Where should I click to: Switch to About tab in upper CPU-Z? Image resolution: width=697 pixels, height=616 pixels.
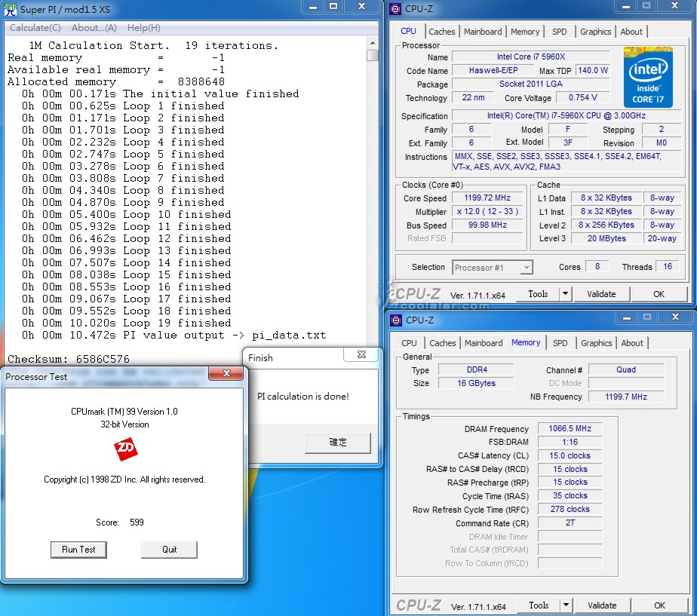point(631,32)
